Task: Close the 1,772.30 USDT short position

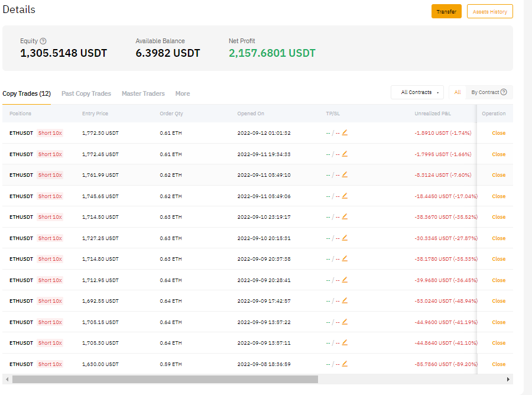Action: 498,132
